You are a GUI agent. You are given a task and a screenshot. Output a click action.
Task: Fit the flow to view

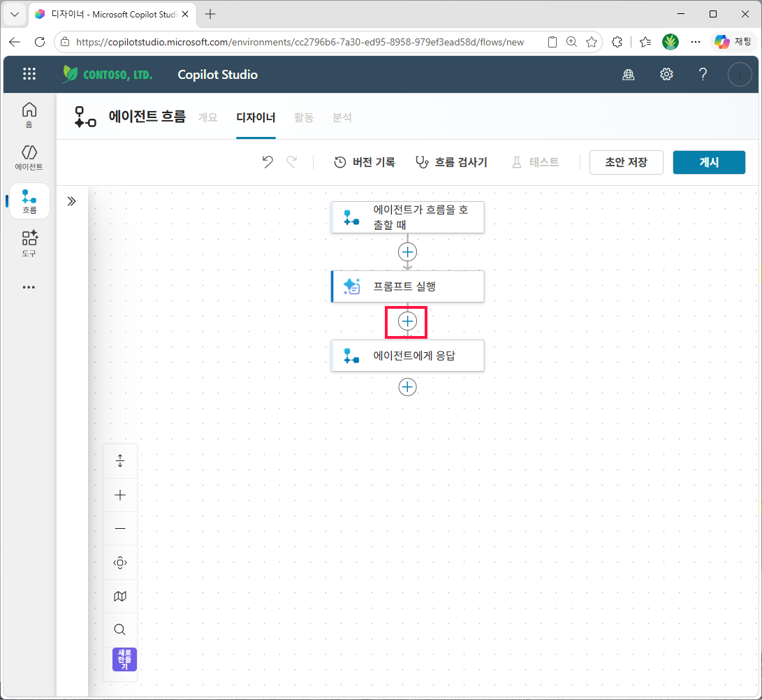(120, 562)
